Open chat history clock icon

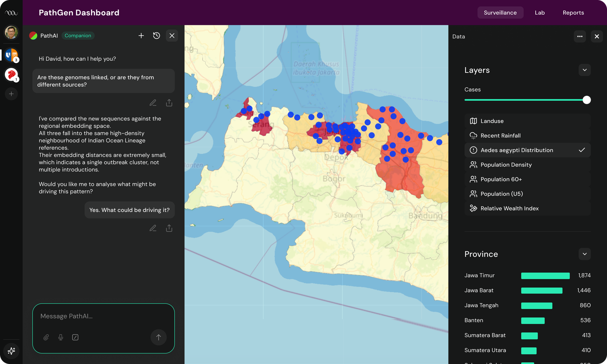point(157,36)
